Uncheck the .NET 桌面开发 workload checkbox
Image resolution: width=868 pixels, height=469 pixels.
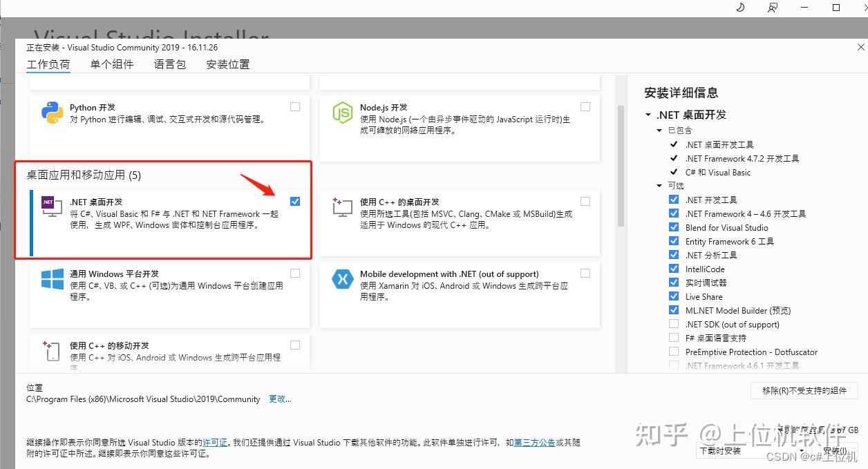[295, 201]
